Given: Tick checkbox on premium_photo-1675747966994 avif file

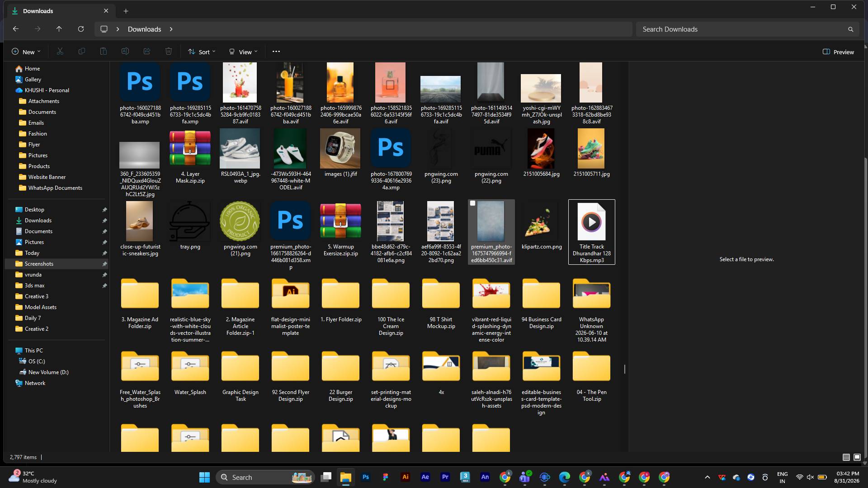Looking at the screenshot, I should 473,204.
